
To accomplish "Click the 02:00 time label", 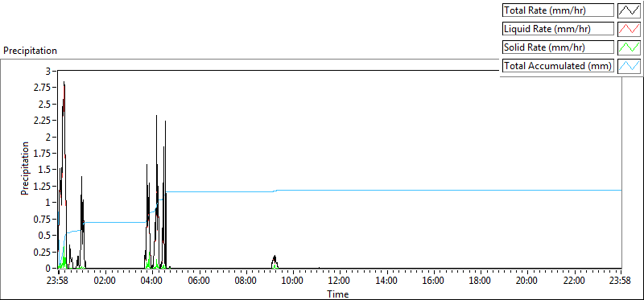I will pyautogui.click(x=105, y=282).
